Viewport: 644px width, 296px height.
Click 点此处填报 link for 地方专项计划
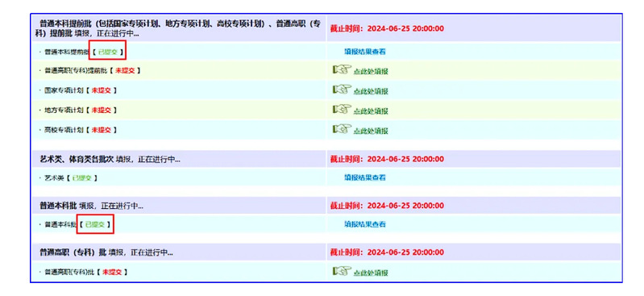tap(371, 111)
